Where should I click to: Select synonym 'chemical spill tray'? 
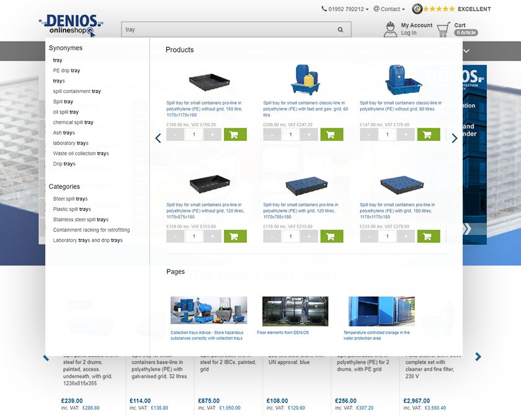click(x=73, y=122)
